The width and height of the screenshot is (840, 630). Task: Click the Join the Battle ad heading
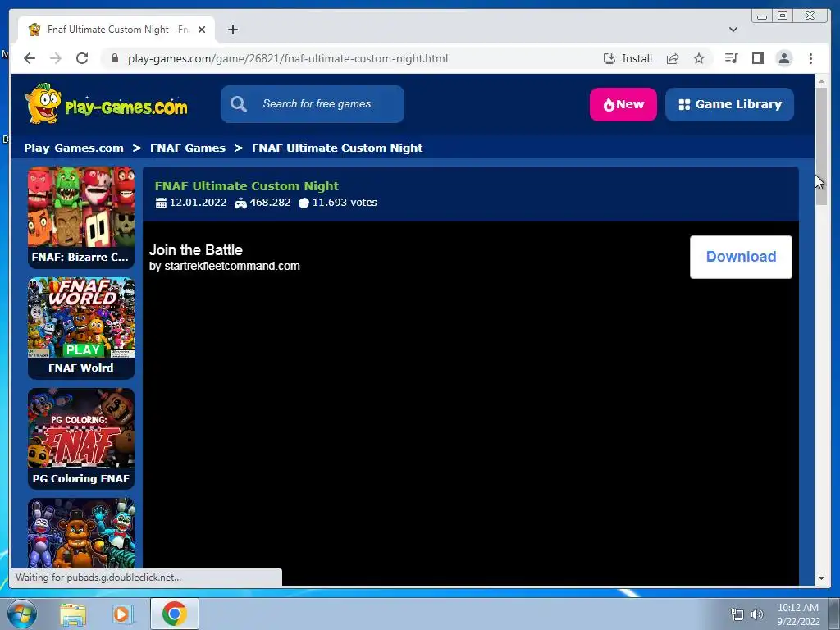click(x=195, y=250)
